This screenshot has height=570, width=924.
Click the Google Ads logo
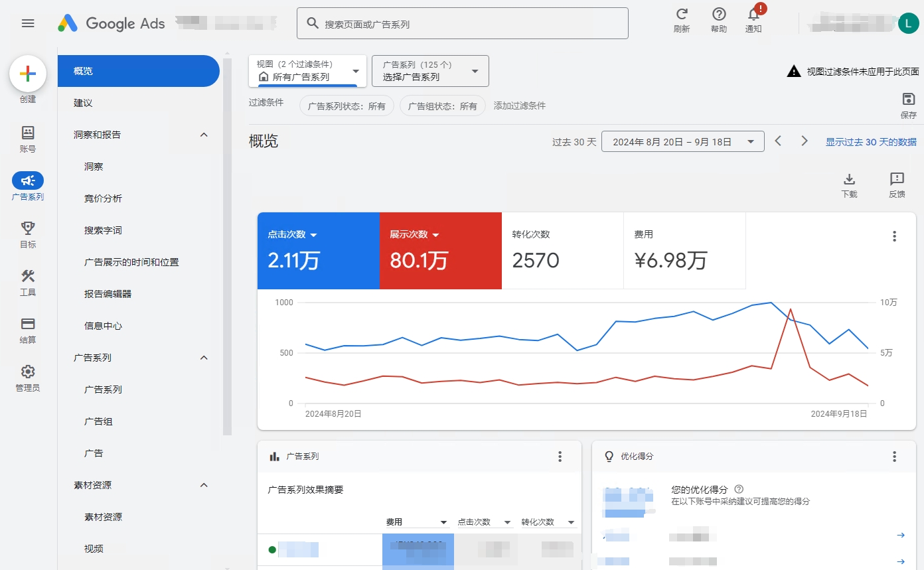[111, 23]
